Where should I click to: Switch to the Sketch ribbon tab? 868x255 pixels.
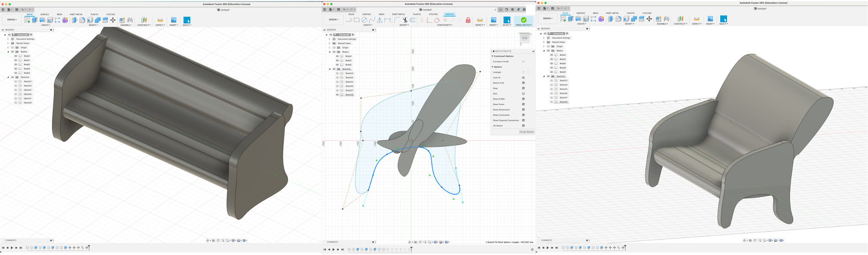pos(449,14)
